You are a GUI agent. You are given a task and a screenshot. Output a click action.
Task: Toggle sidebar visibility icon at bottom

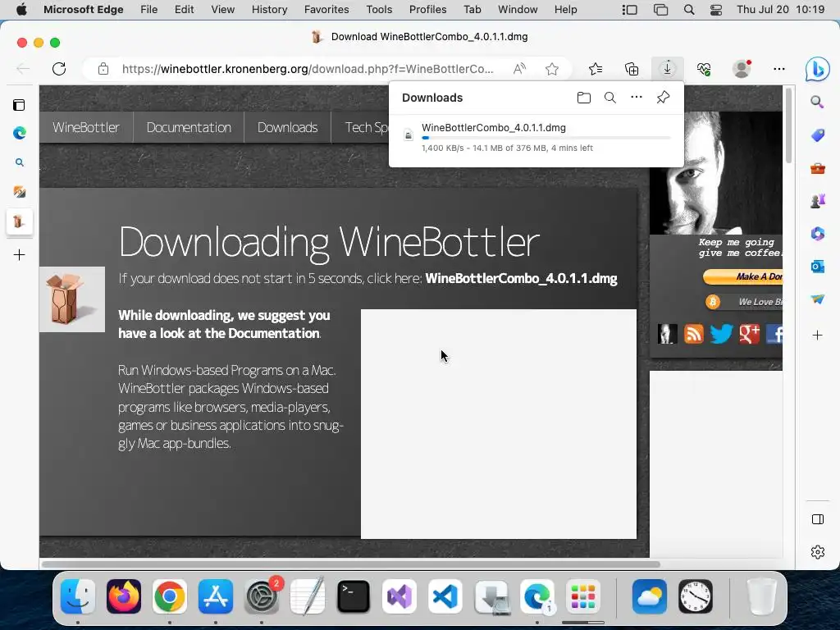point(818,519)
